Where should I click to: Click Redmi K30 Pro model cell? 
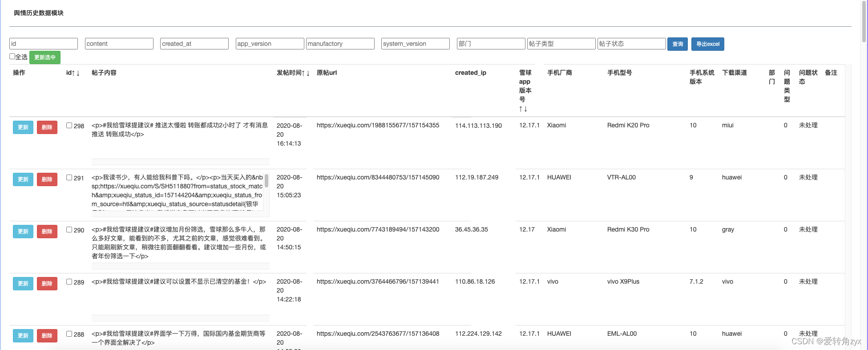click(x=628, y=230)
